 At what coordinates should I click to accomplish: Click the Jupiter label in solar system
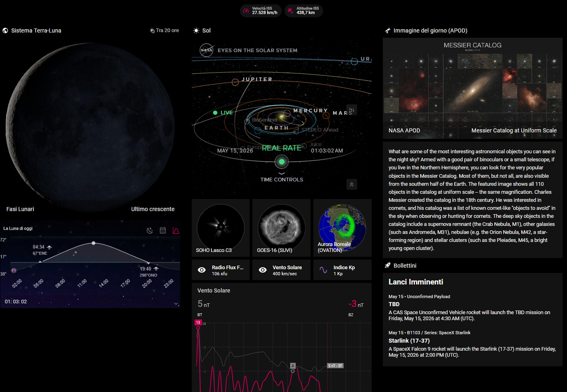pos(257,79)
